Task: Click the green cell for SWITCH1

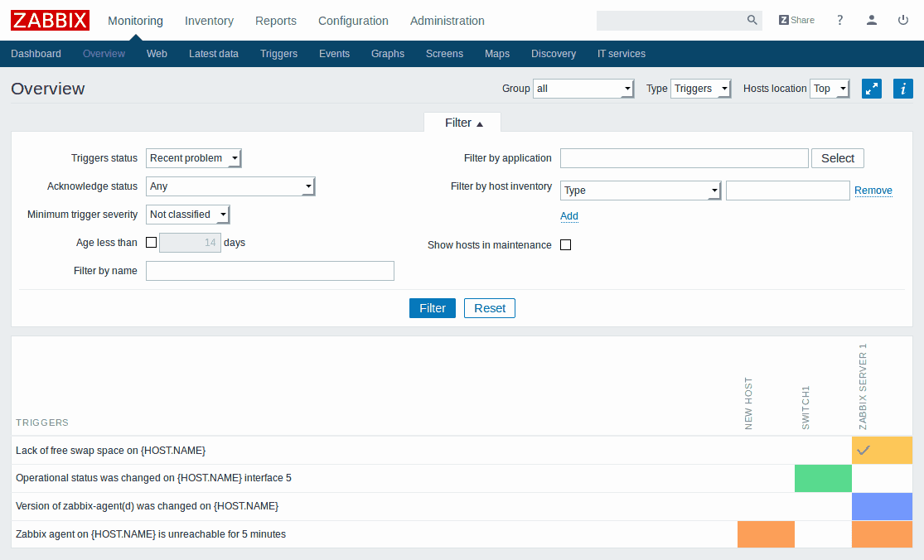Action: click(822, 478)
